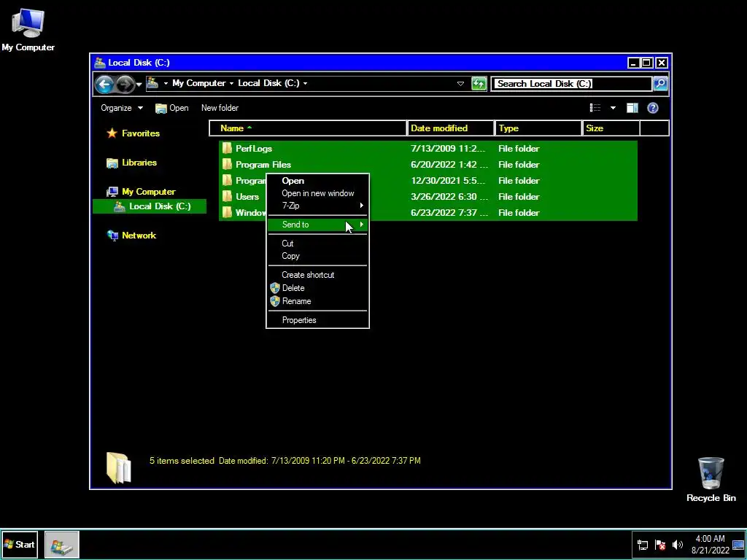Create a New folder

tap(220, 108)
